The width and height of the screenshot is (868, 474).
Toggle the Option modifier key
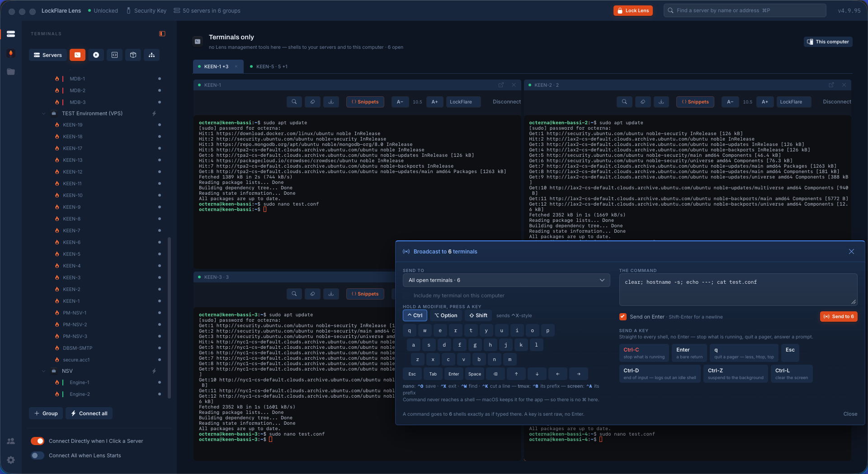[x=446, y=316]
